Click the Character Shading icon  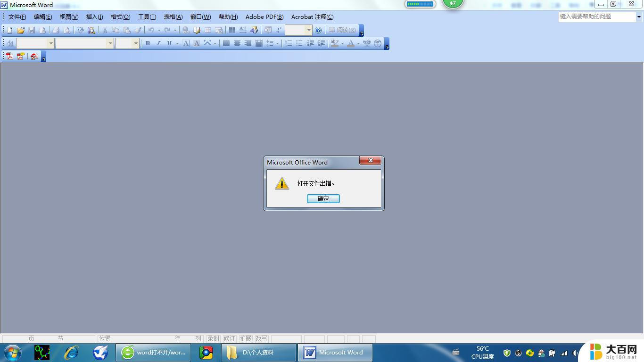point(197,43)
